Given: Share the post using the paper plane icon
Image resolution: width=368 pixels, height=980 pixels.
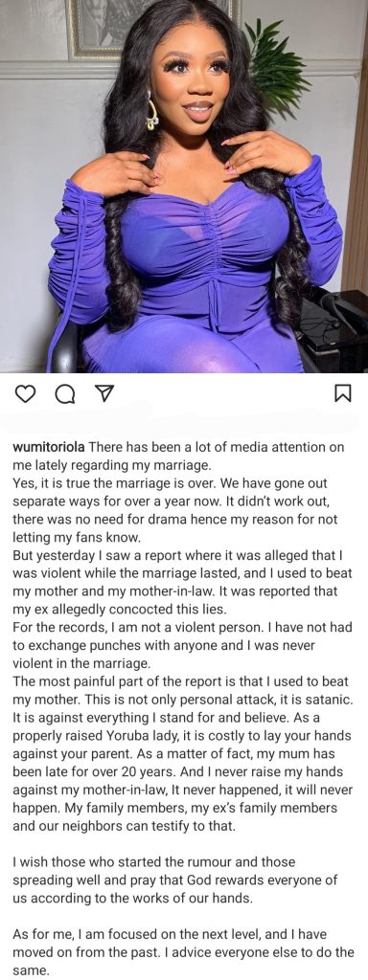Looking at the screenshot, I should coord(103,393).
